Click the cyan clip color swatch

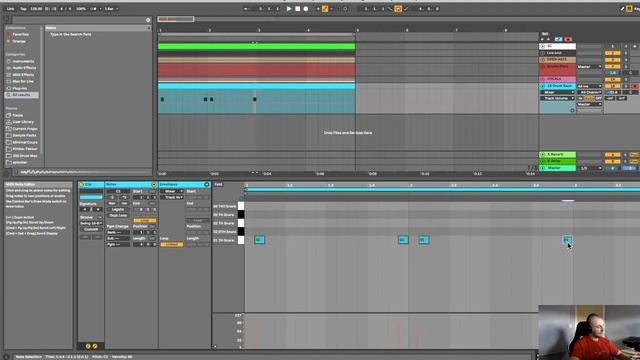coord(91,198)
